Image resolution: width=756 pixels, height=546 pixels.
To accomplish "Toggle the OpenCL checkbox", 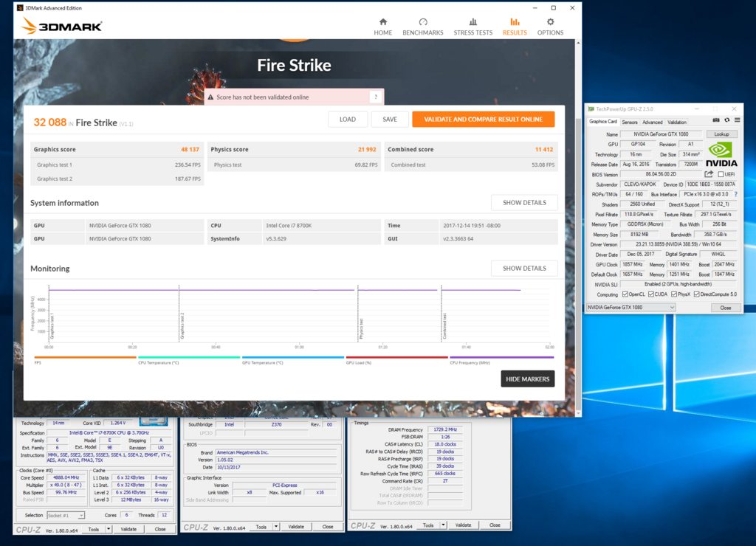I will [625, 294].
